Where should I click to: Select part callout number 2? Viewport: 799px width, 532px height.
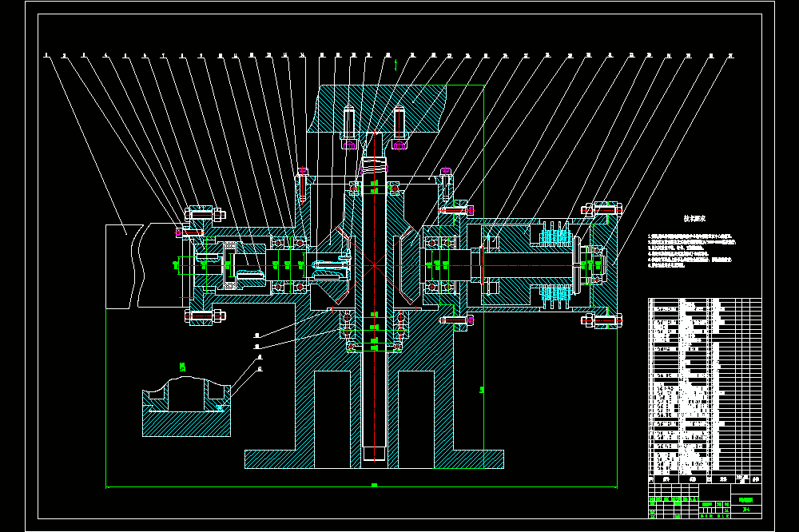64,56
